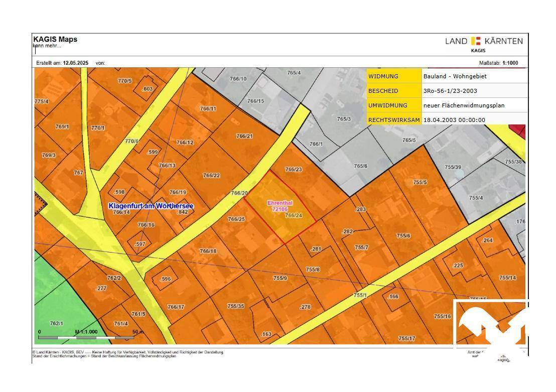556x392 pixels.
Task: Click grey parcel label 766/1
Action: tap(316, 144)
